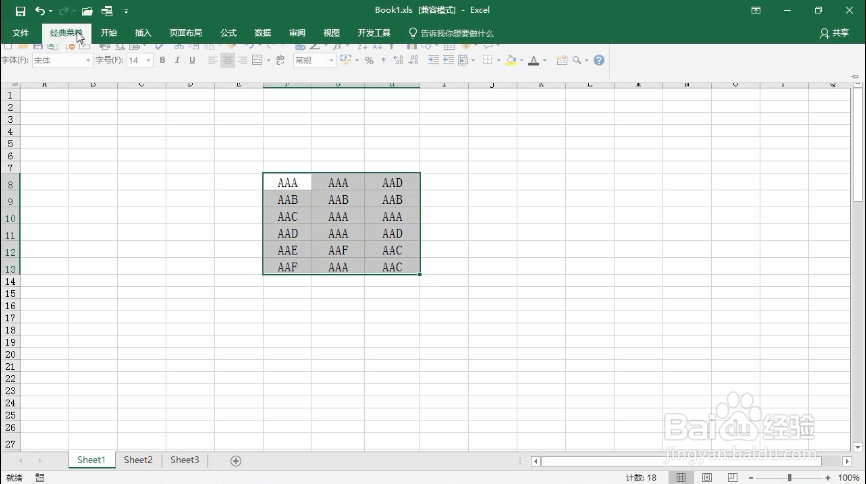Click the Undo arrow icon

point(40,10)
